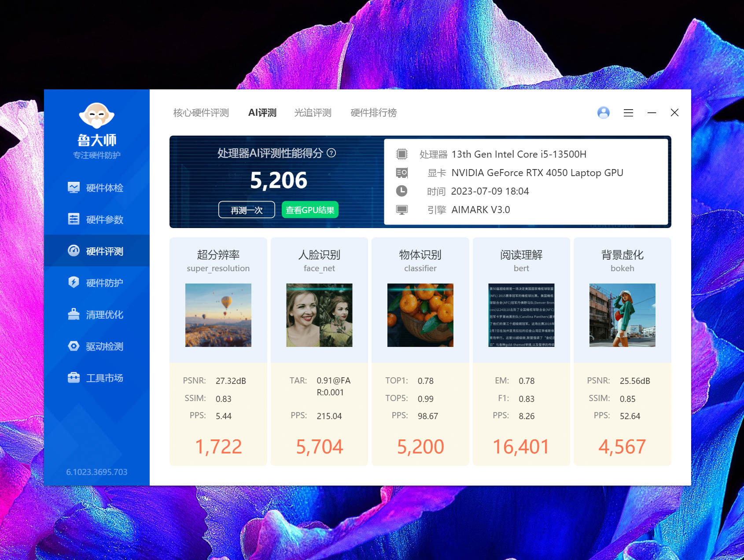Open the user account avatar
Screen dimensions: 744x560
coord(603,113)
